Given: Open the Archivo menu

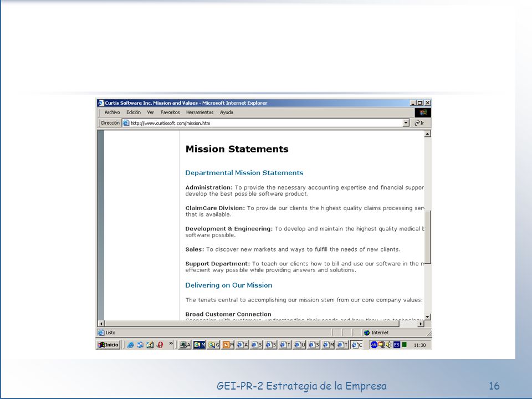Looking at the screenshot, I should tap(112, 112).
